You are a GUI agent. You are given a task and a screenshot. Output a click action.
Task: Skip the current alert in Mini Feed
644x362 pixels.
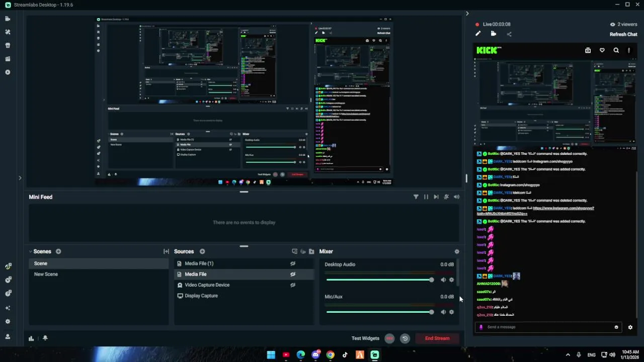(436, 197)
